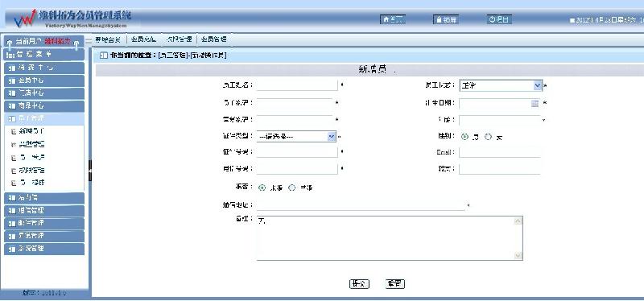Click the icon beside 会员中心 in sidebar

12,80
